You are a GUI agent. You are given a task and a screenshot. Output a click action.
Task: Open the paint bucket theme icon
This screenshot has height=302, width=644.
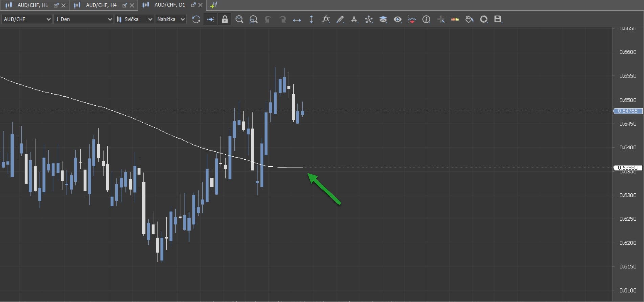(x=469, y=19)
